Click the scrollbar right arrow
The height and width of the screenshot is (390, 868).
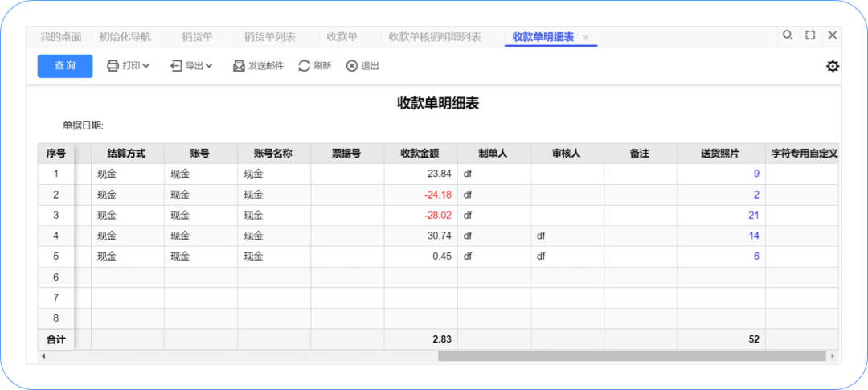832,356
